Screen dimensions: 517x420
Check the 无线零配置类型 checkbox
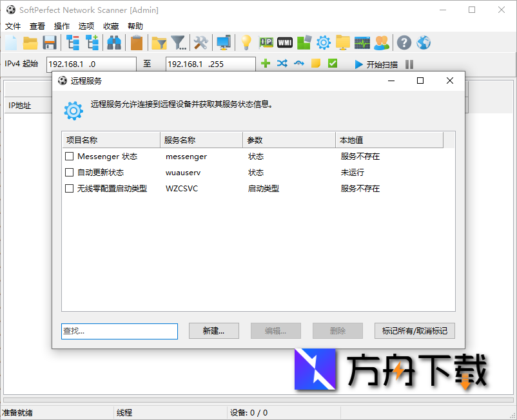tap(68, 188)
